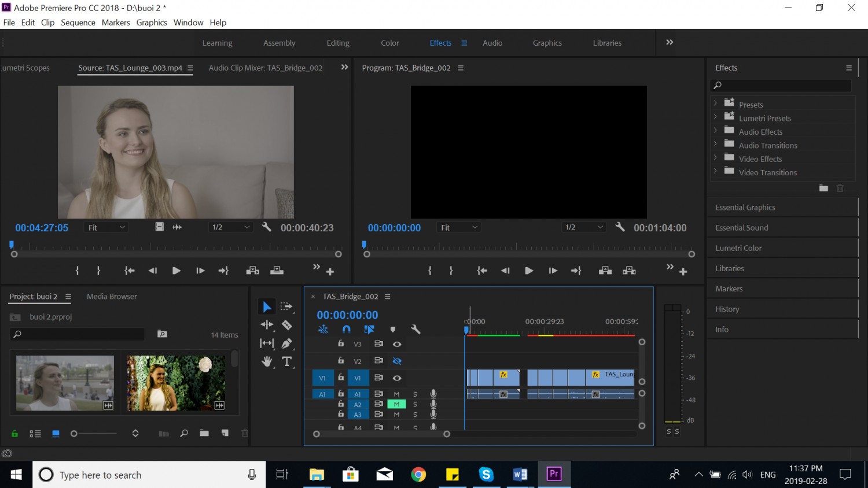The image size is (868, 488).
Task: Select the Razor tool in the tools panel
Action: pos(286,325)
